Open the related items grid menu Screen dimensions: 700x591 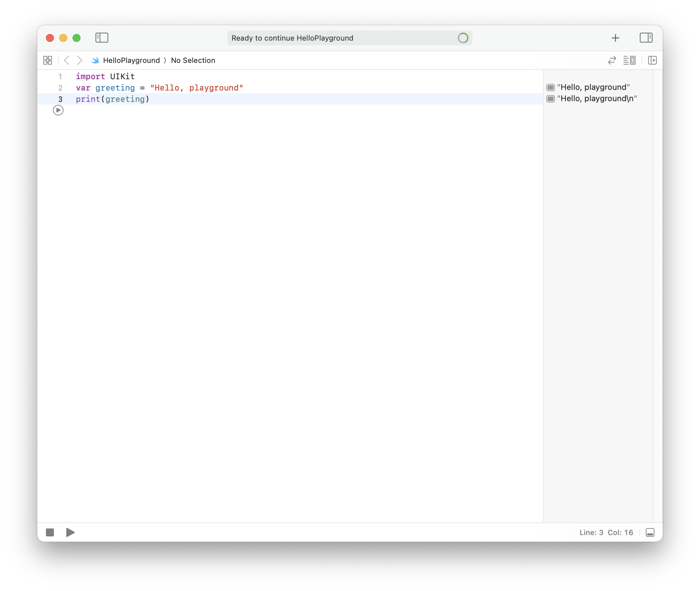click(x=48, y=60)
